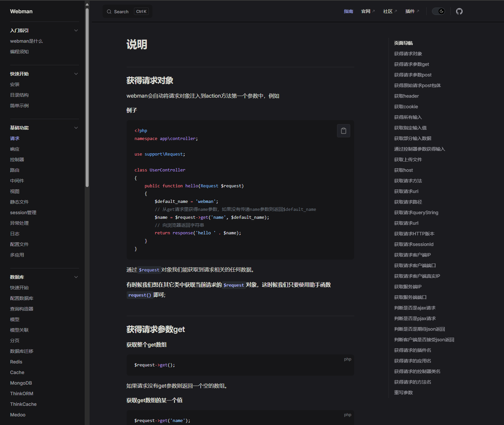
Task: Jump to 判断是否是ajax请求 outline link
Action: coord(415,308)
